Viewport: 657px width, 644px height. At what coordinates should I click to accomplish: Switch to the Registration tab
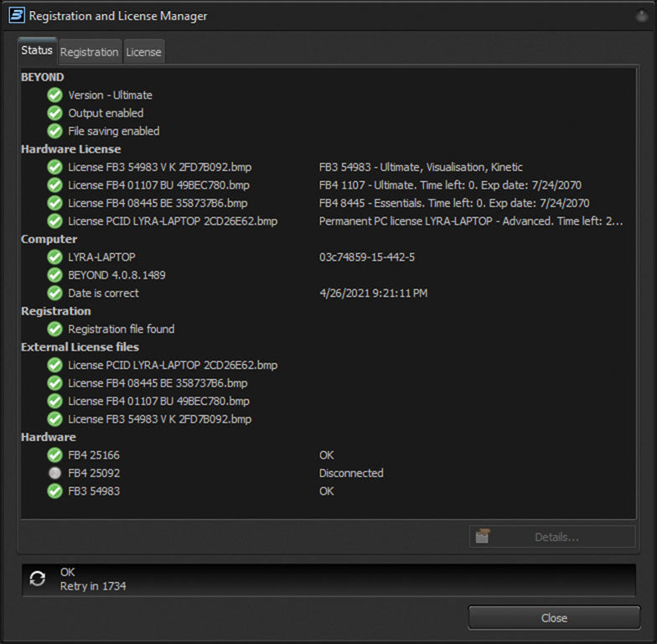coord(90,52)
